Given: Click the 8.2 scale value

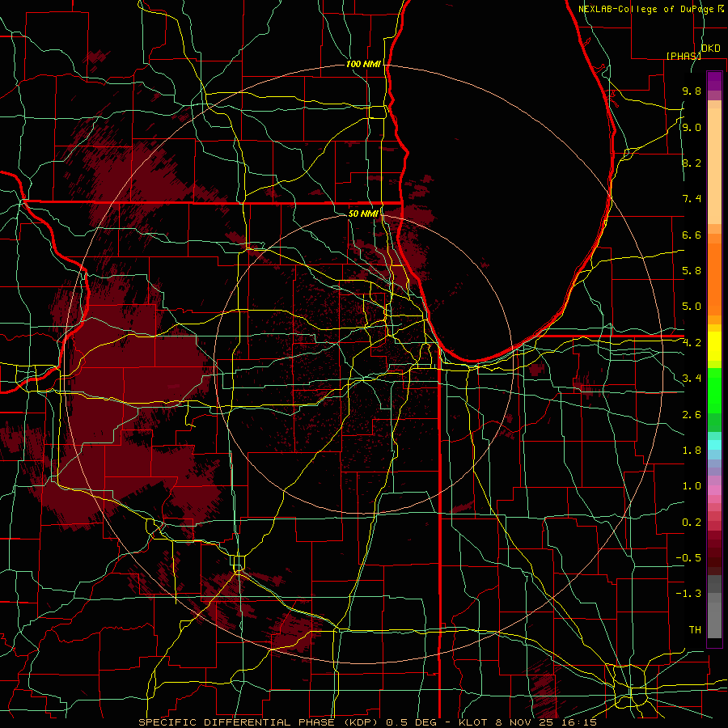Looking at the screenshot, I should [x=692, y=163].
